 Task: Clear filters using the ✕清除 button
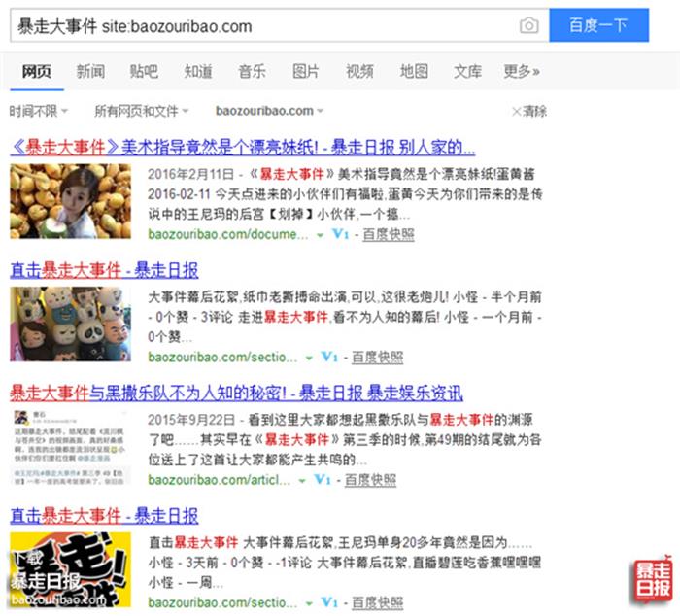(529, 111)
